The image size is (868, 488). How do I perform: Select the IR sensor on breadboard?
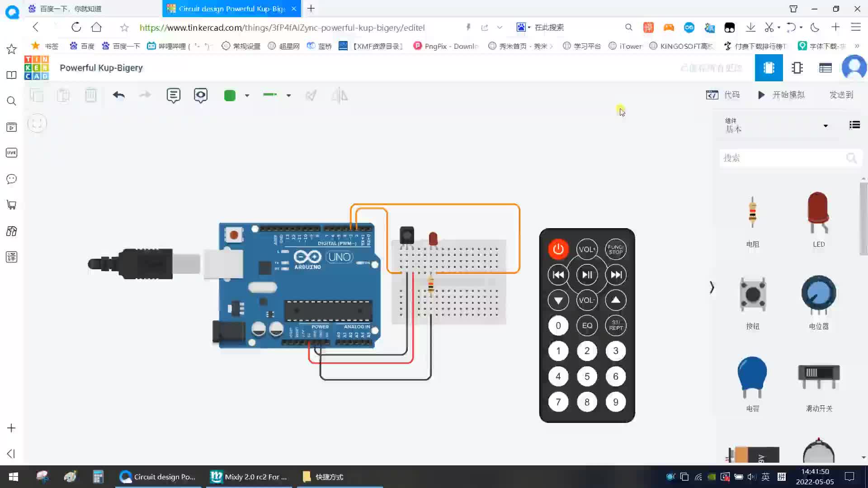[407, 236]
